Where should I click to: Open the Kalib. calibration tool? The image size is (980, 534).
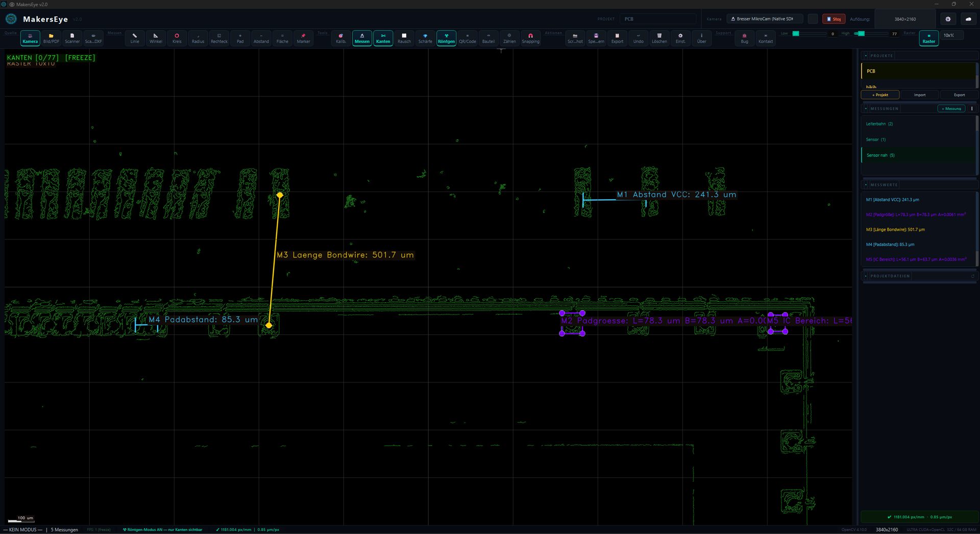click(341, 38)
